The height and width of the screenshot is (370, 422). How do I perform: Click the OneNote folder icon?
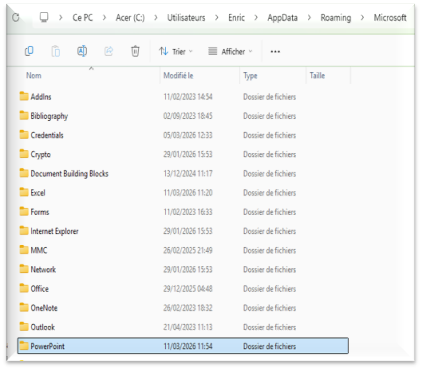pyautogui.click(x=24, y=307)
